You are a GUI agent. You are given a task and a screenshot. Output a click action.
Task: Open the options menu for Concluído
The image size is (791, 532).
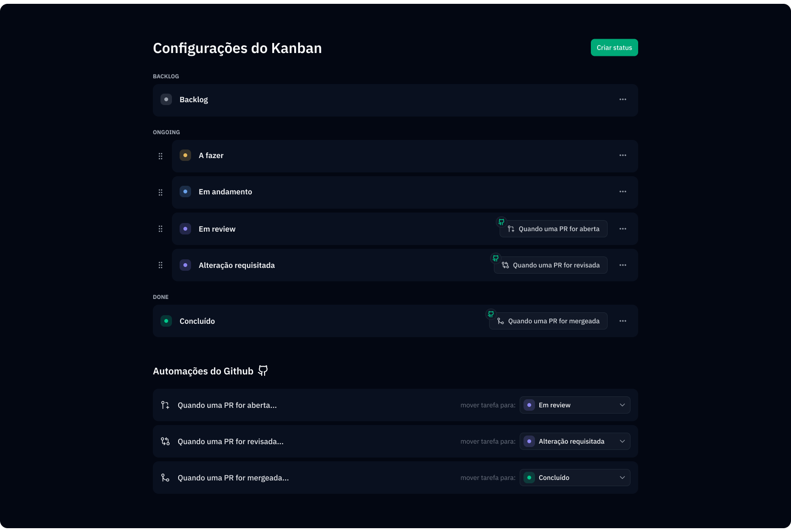(623, 320)
